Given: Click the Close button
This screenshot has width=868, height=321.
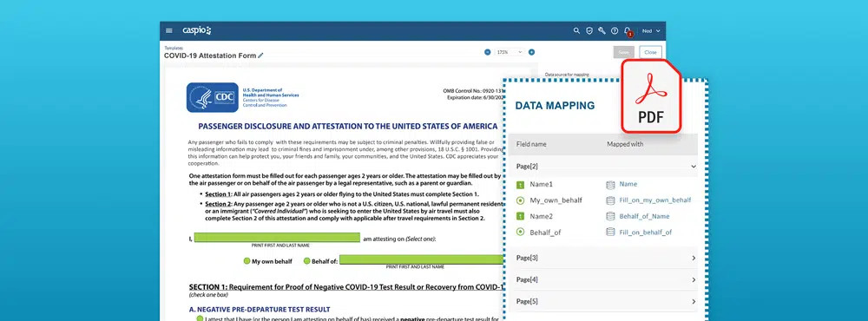Looking at the screenshot, I should coord(650,52).
